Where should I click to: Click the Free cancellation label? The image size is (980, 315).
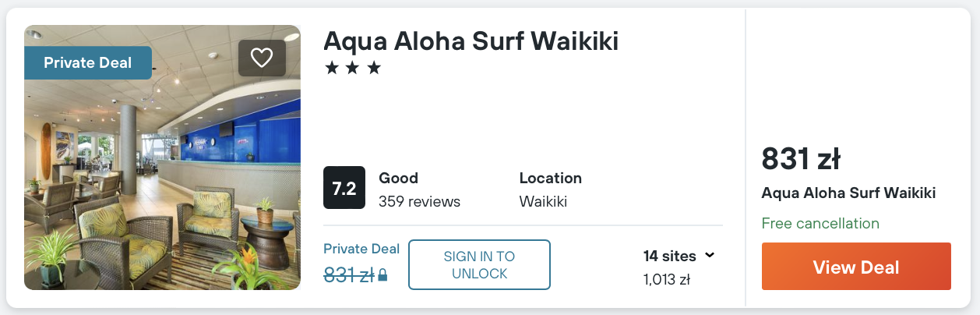click(820, 224)
